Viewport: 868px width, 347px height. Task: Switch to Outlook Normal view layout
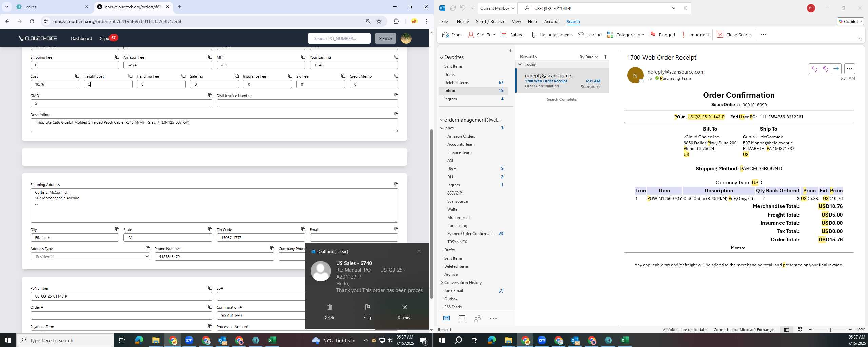pos(786,330)
